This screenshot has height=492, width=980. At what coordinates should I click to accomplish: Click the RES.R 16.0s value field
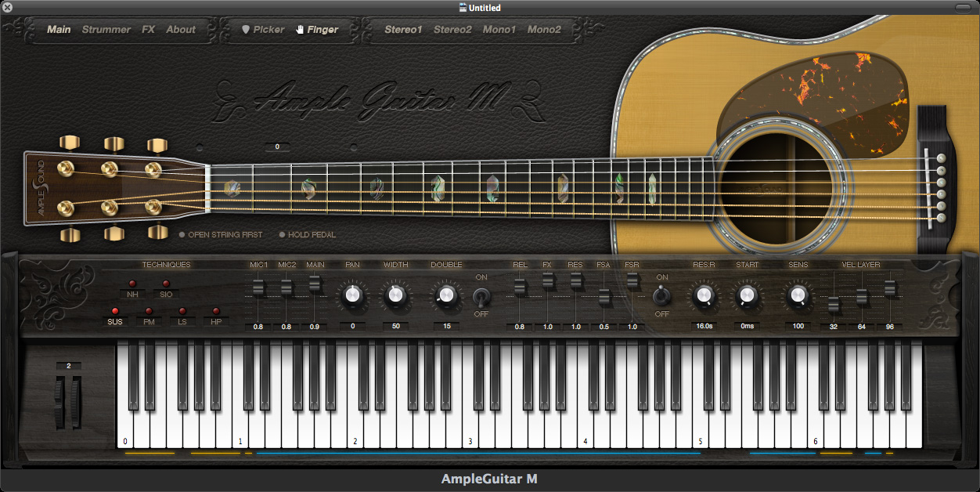click(704, 326)
